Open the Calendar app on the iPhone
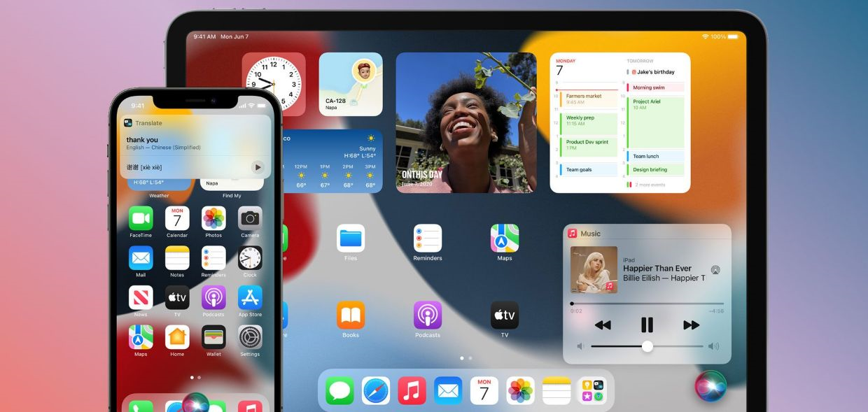The width and height of the screenshot is (868, 412). click(177, 218)
